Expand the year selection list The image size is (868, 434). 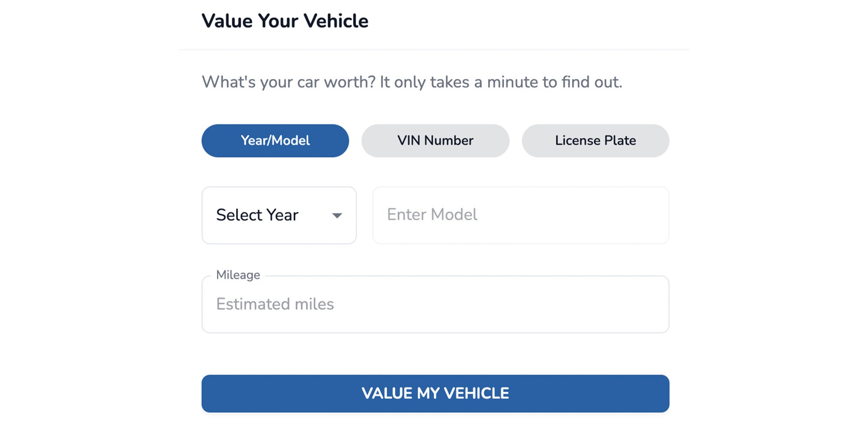pos(278,215)
